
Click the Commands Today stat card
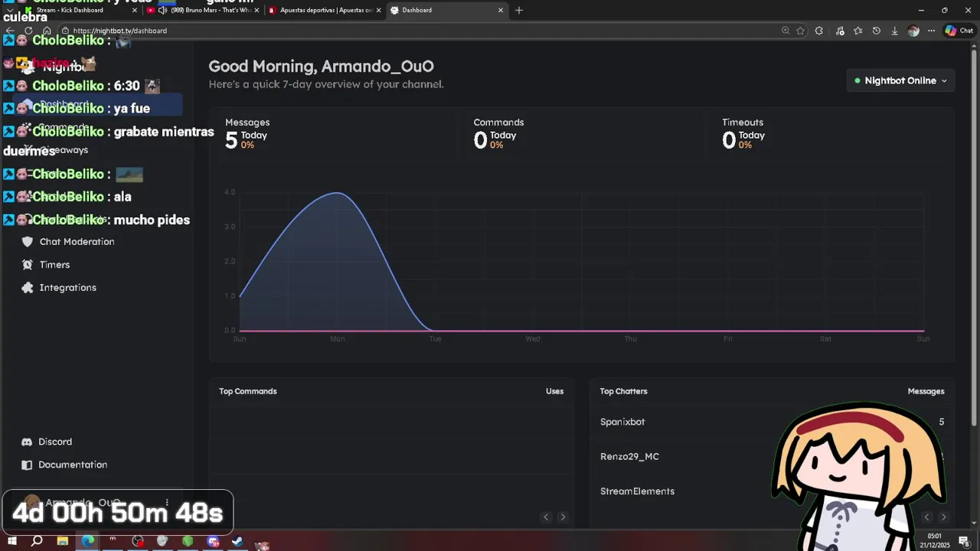pyautogui.click(x=582, y=134)
